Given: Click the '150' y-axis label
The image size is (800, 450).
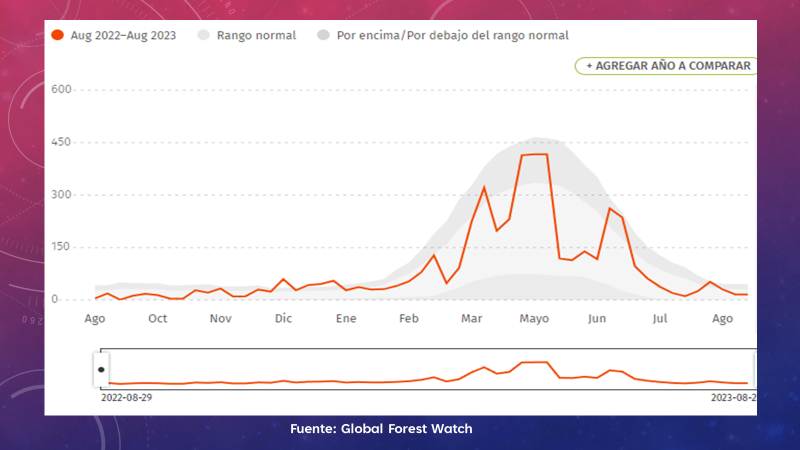Looking at the screenshot, I should [61, 247].
